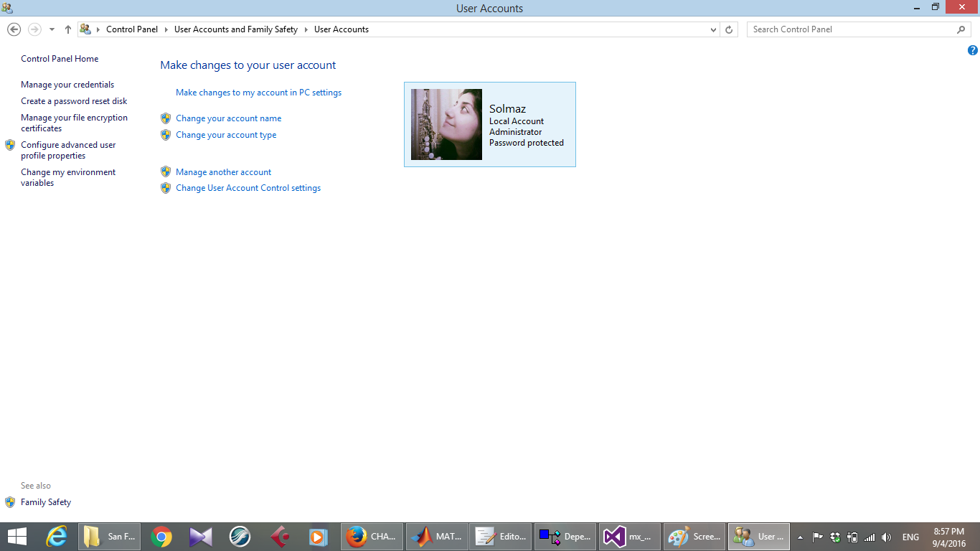Open Create a password reset disk

pyautogui.click(x=74, y=101)
